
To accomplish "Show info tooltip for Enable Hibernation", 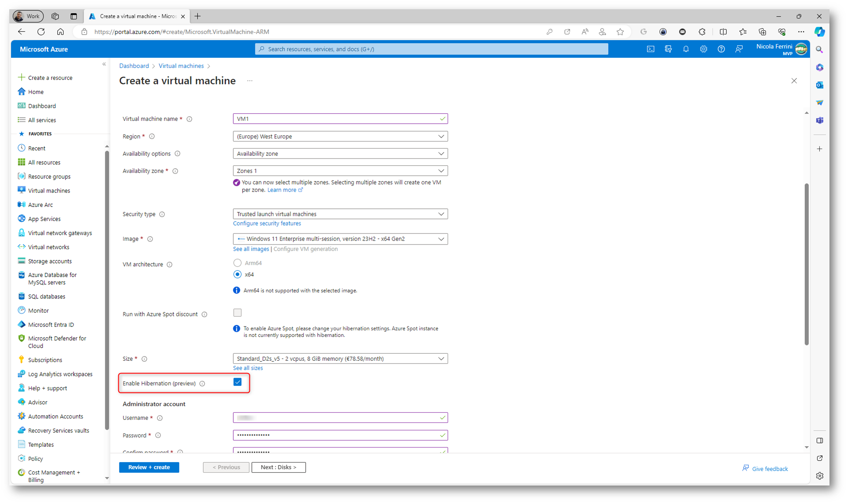I will coord(202,384).
